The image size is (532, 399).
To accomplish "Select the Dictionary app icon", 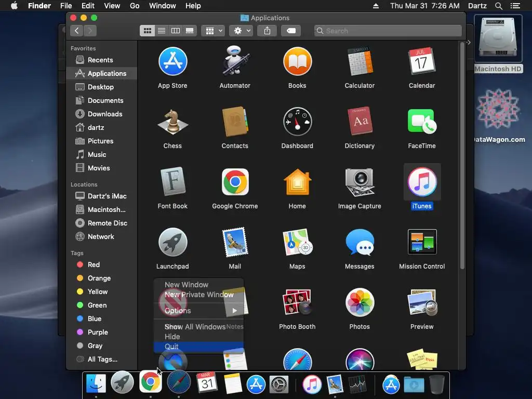I will [x=360, y=122].
